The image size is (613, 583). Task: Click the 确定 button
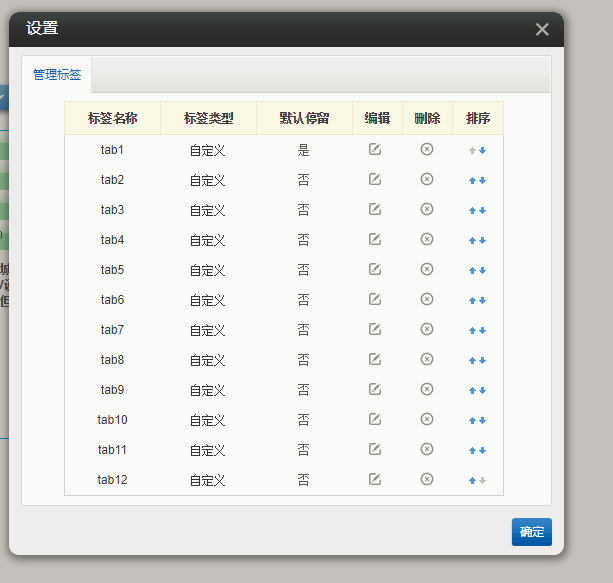point(531,532)
